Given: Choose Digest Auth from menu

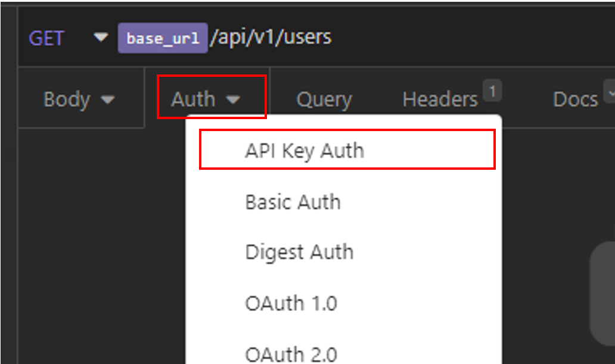Looking at the screenshot, I should click(x=344, y=252).
